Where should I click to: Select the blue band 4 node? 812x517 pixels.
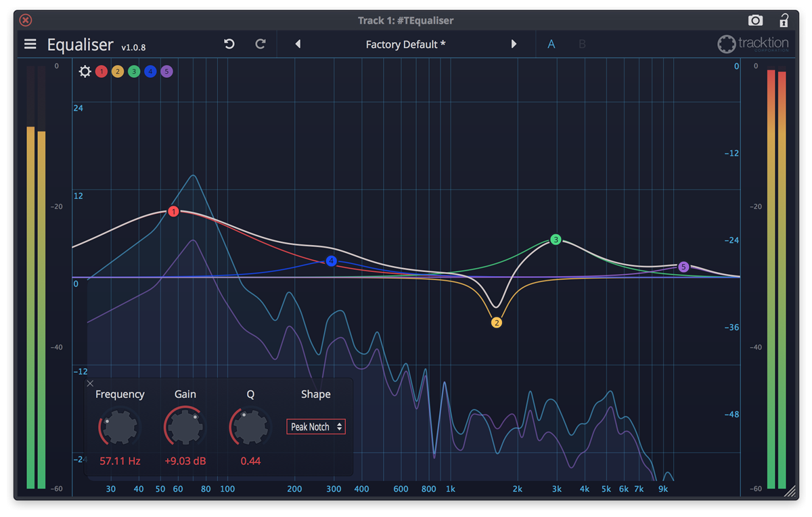pyautogui.click(x=331, y=261)
